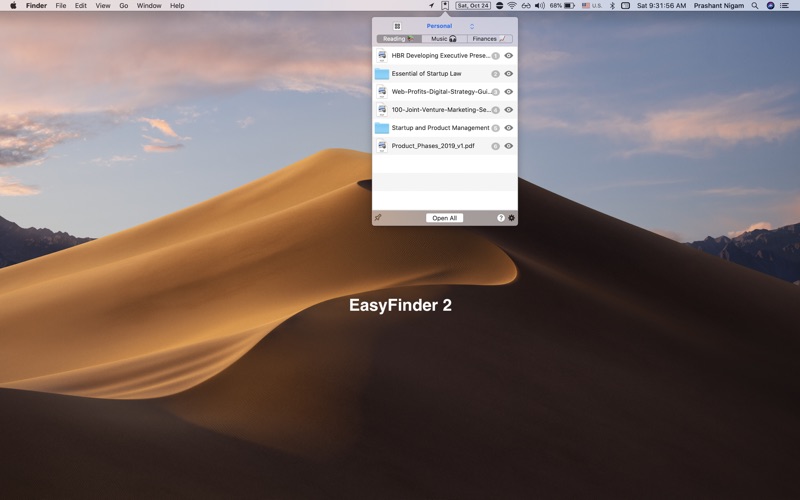Switch to the Finances tab
Viewport: 800px width, 500px height.
pos(490,39)
